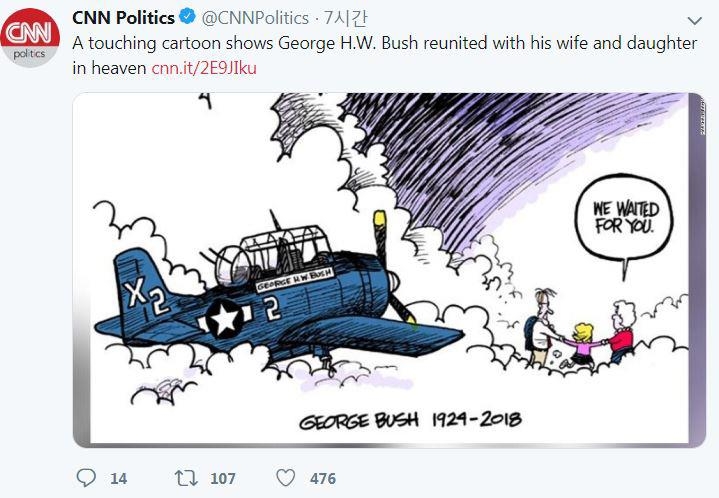This screenshot has width=719, height=498.
Task: Open the tweet options caret menu
Action: (x=696, y=21)
